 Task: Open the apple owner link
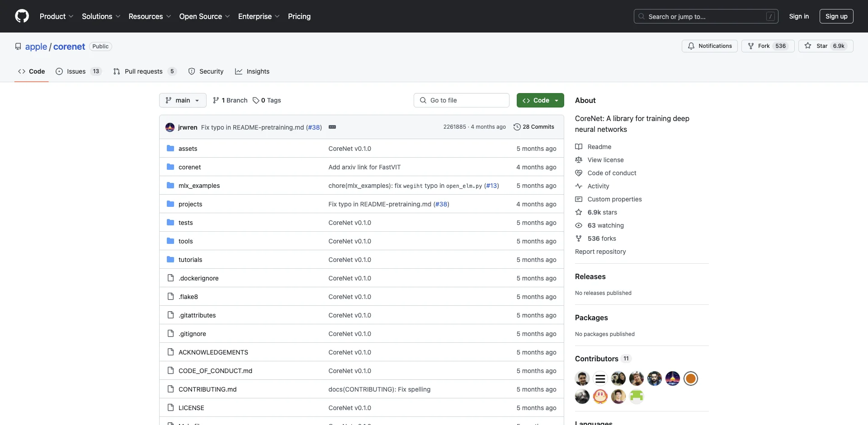36,47
